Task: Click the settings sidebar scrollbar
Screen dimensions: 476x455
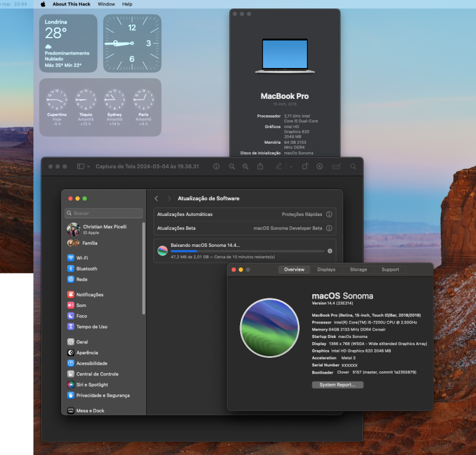Action: point(144,268)
